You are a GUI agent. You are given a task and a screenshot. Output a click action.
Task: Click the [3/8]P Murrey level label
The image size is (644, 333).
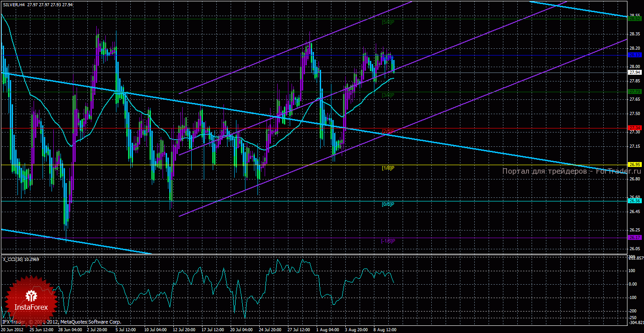(x=388, y=95)
